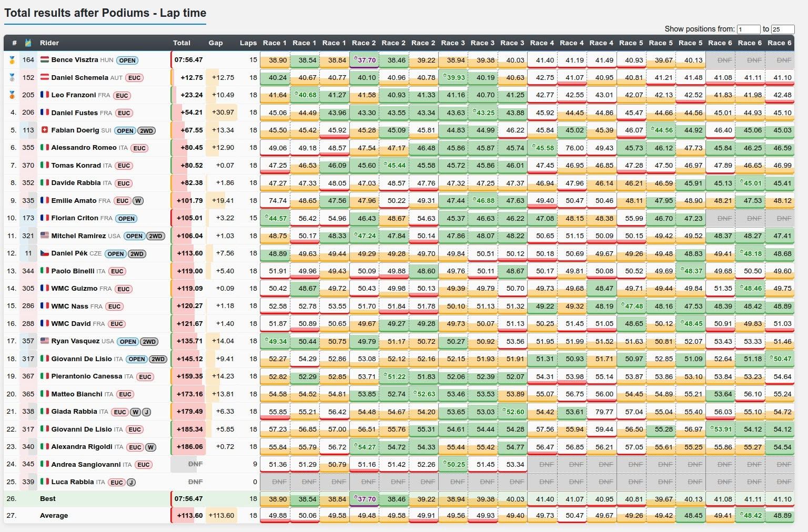
Task: Click the +113.60 gap in the Average row
Action: pos(221,515)
